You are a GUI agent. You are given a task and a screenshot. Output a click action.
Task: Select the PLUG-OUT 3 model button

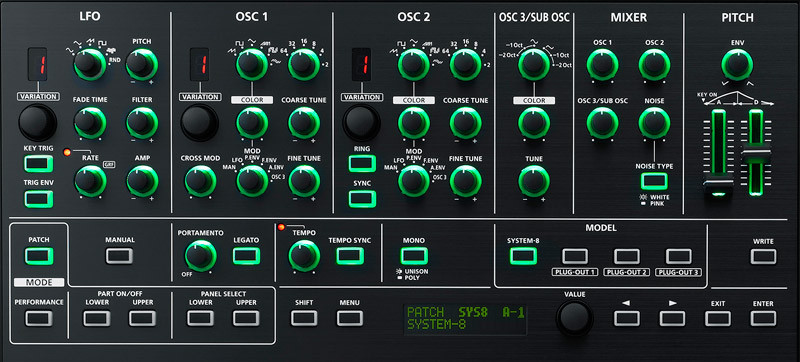[679, 256]
